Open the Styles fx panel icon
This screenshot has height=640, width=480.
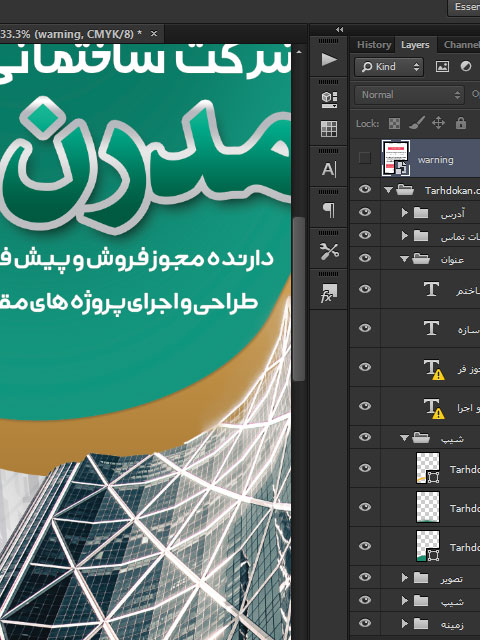pos(329,293)
